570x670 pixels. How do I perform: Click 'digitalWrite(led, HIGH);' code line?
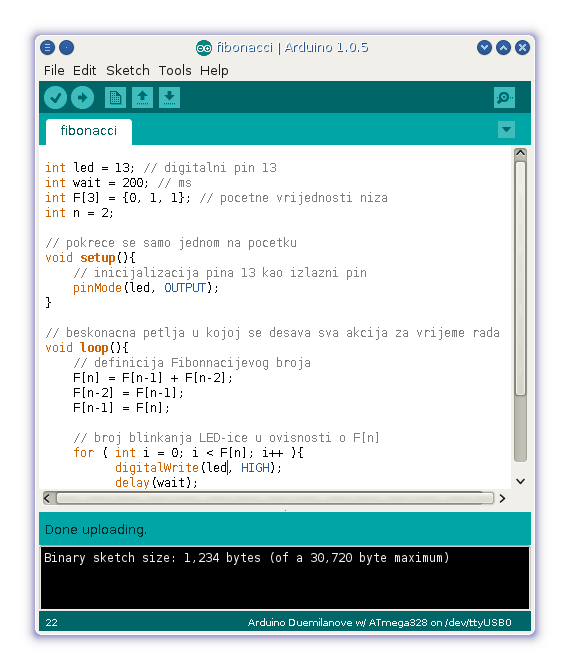click(198, 468)
